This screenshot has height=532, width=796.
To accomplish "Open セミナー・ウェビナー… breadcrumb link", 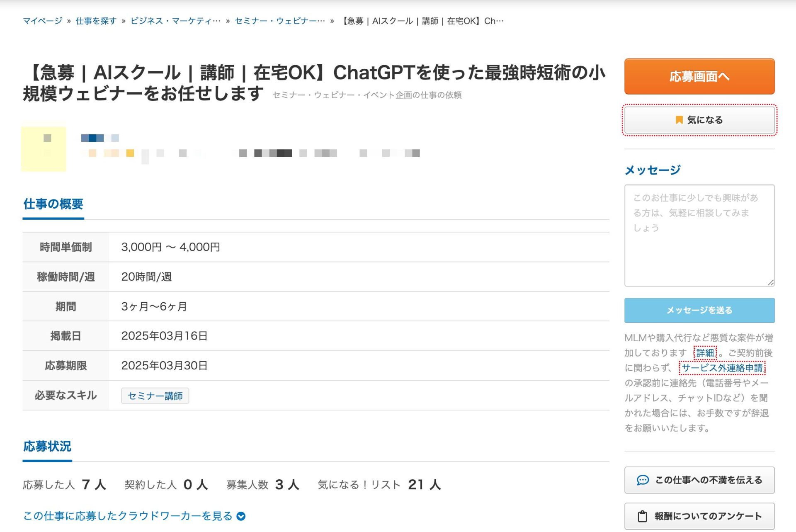I will coord(279,21).
